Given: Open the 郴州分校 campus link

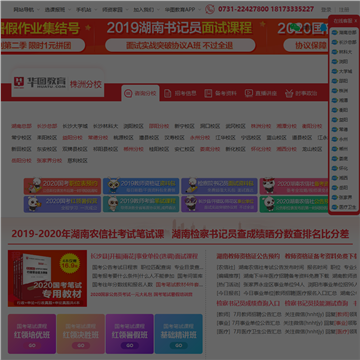Looking at the screenshot, I should click(x=133, y=149).
